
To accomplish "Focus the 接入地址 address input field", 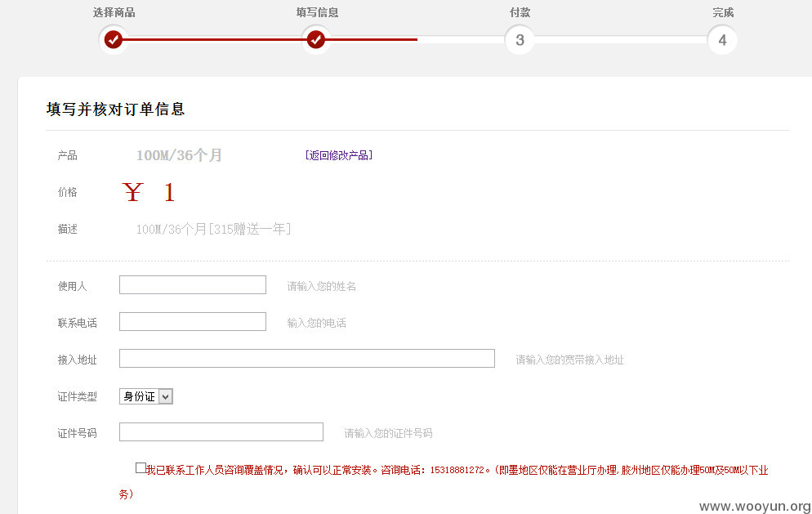I will pos(307,359).
